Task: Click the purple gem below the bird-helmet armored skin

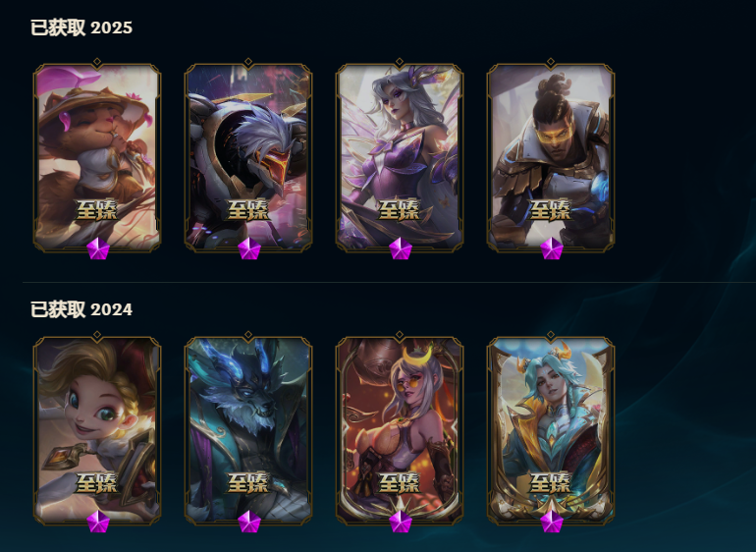Action: (249, 248)
